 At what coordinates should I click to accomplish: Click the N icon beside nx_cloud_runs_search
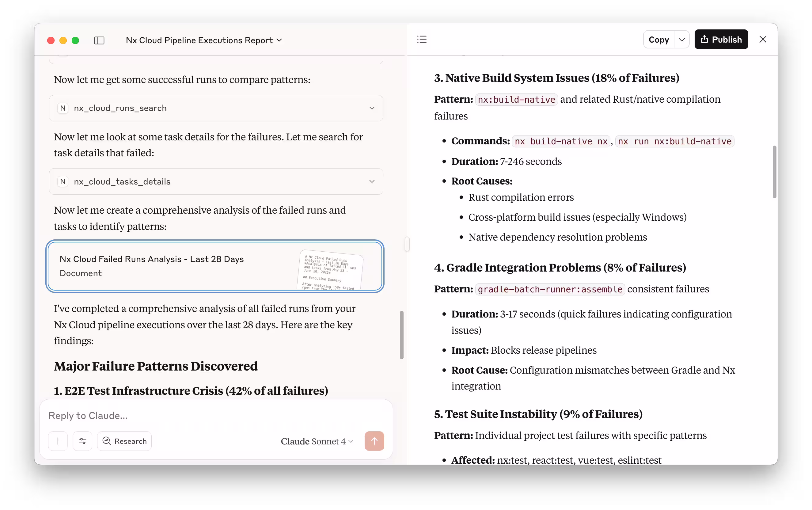[63, 108]
